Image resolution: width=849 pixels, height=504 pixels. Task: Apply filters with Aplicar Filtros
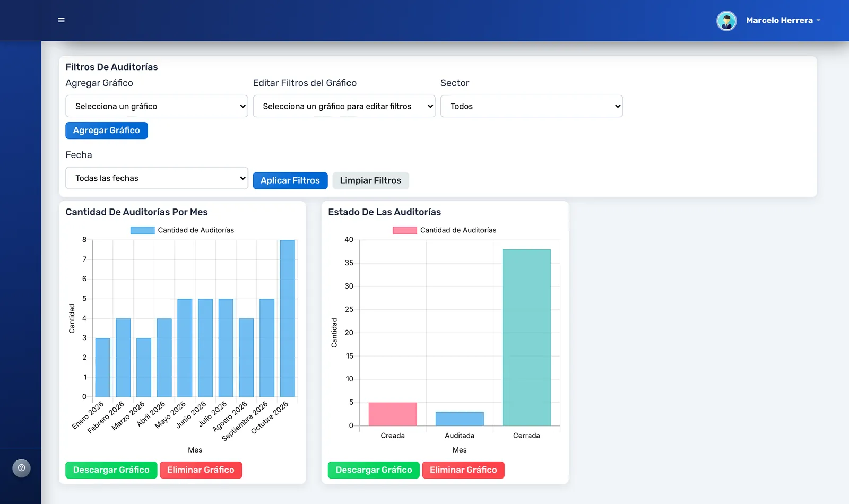290,180
